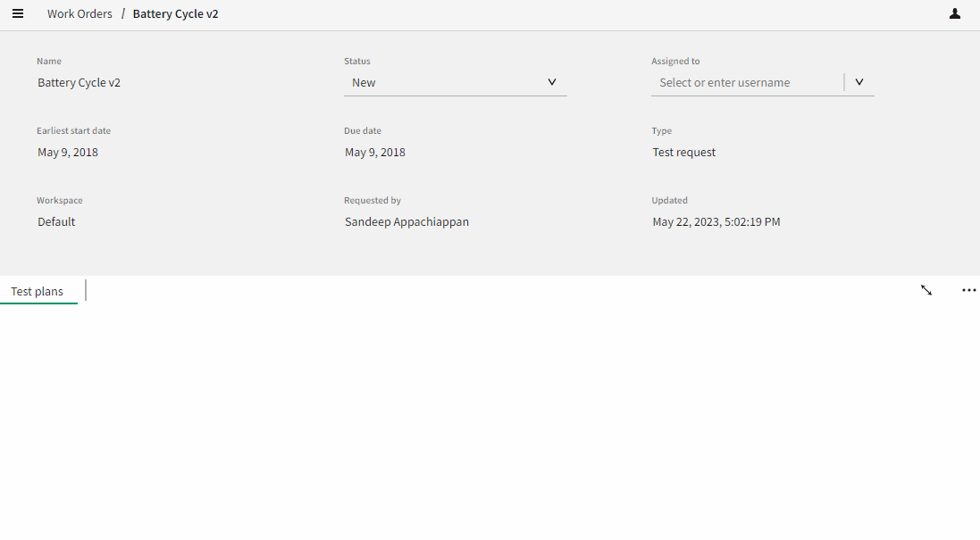This screenshot has width=980, height=540.
Task: Click the Assigned to dropdown chevron
Action: click(859, 81)
